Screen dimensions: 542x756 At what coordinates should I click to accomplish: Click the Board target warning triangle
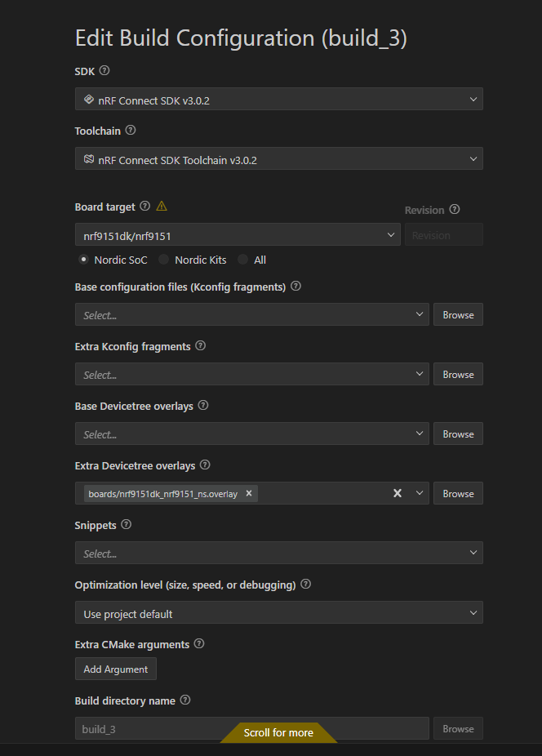coord(162,206)
